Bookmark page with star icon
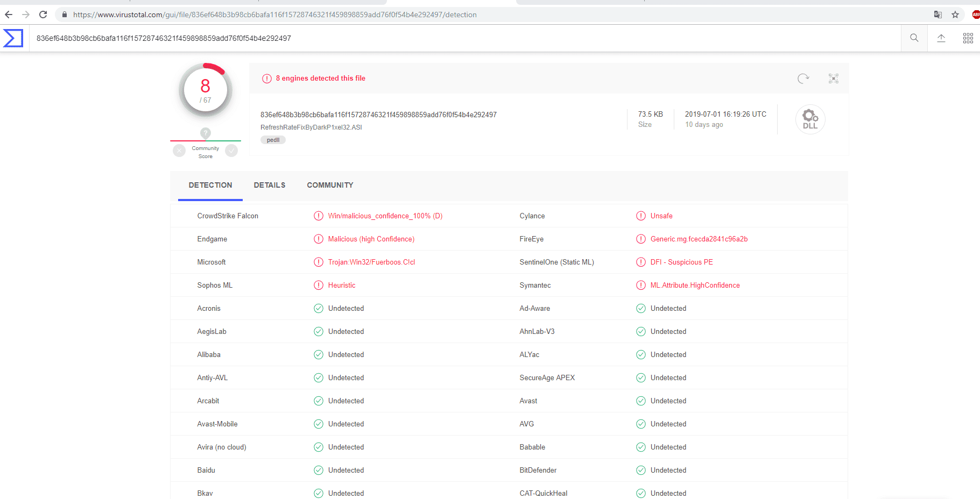The height and width of the screenshot is (499, 980). click(955, 15)
